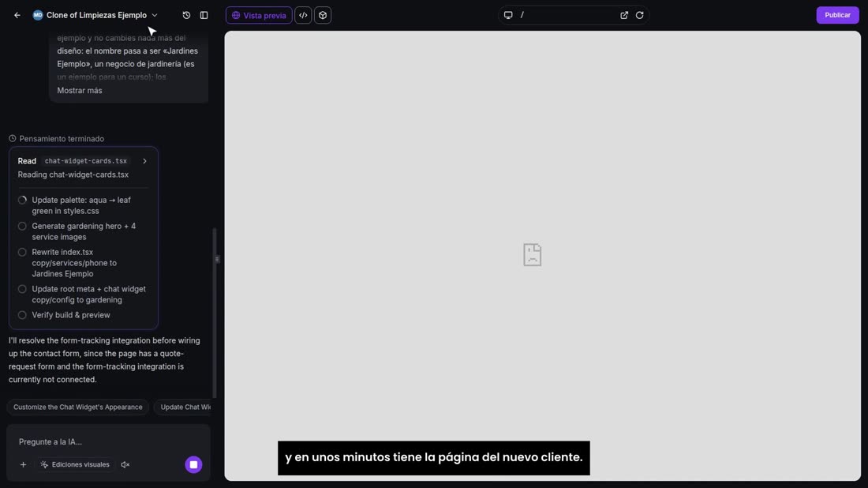Click the Publicar button

click(837, 16)
